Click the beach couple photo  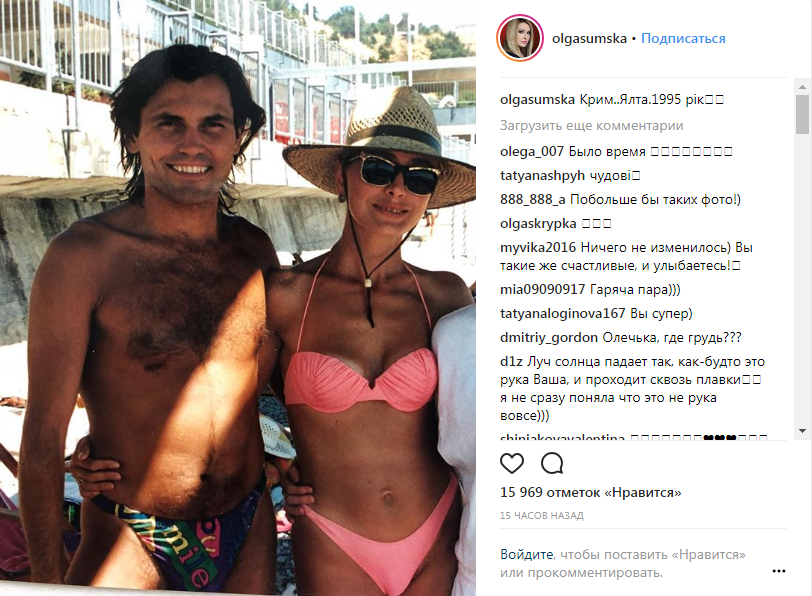click(238, 298)
